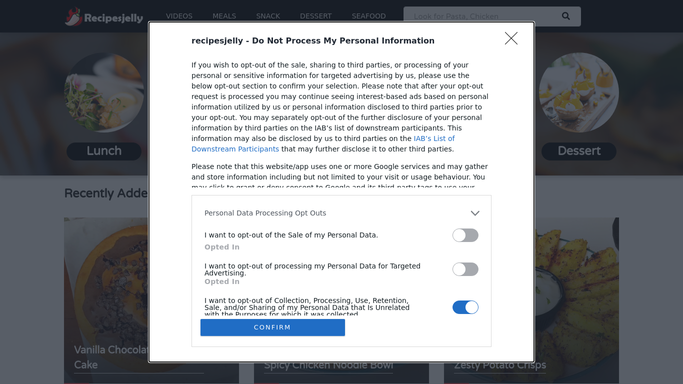Close the personal information dialog
Viewport: 683px width, 384px height.
[x=511, y=38]
